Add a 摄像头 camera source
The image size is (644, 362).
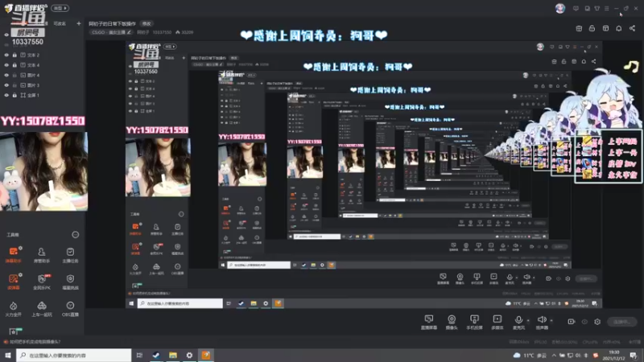pyautogui.click(x=452, y=323)
